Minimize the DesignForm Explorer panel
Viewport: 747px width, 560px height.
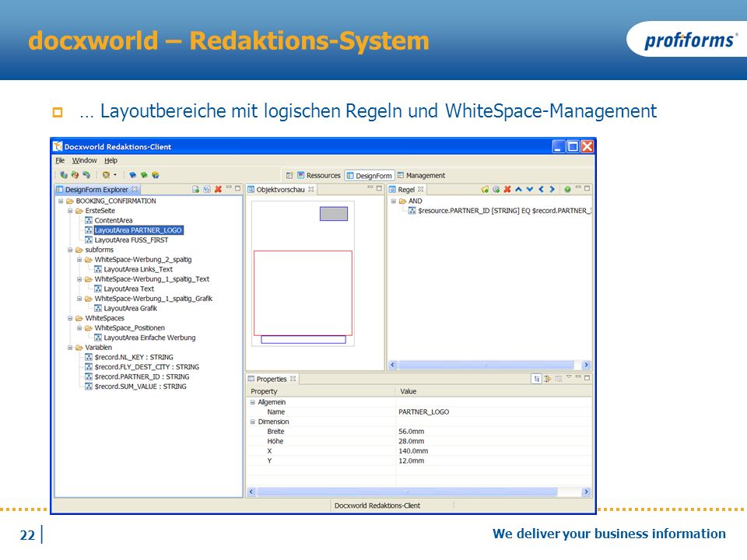pyautogui.click(x=229, y=188)
